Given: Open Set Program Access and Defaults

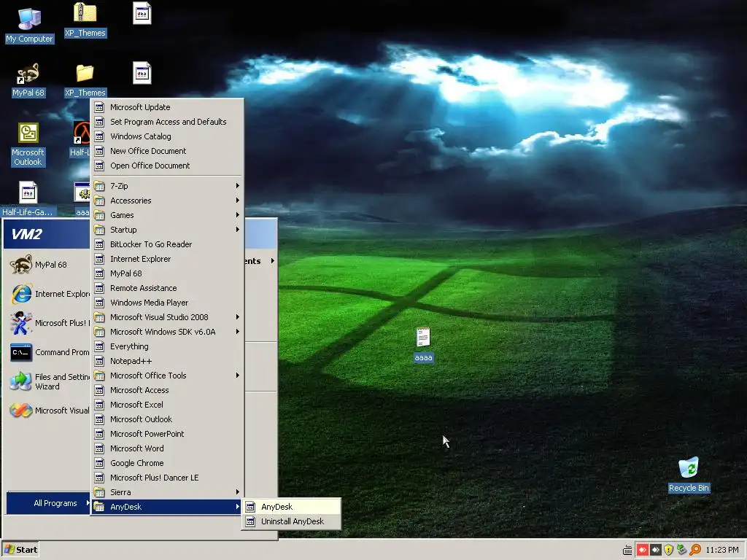Looking at the screenshot, I should point(167,122).
